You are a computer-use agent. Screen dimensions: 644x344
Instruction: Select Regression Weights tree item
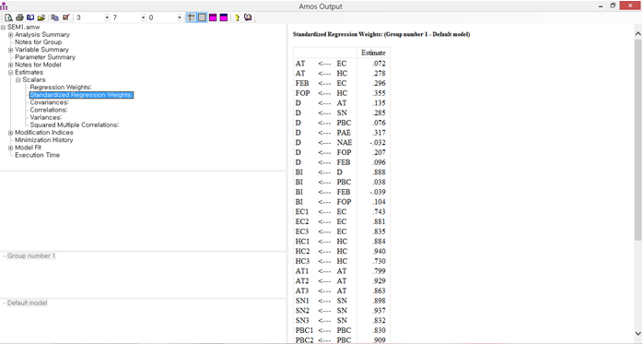[x=61, y=87]
